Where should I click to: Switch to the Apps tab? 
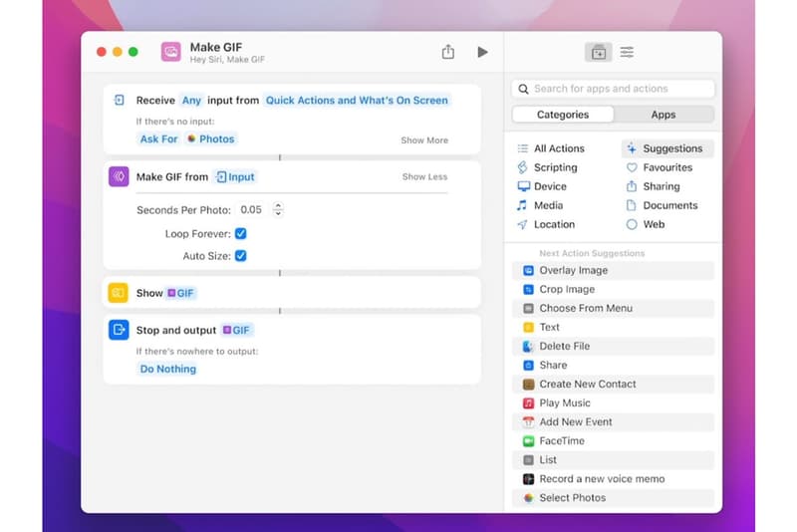pyautogui.click(x=664, y=115)
